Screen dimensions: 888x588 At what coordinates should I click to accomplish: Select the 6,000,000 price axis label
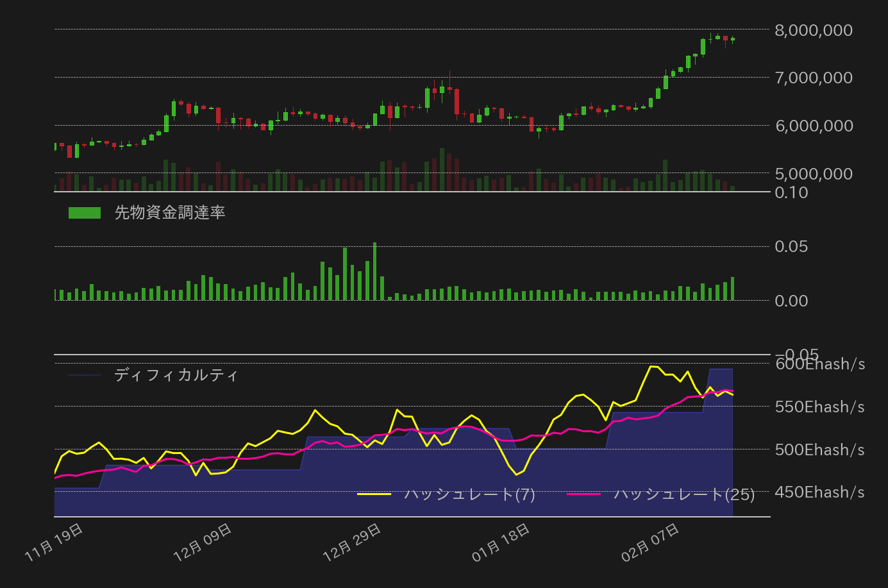click(814, 126)
